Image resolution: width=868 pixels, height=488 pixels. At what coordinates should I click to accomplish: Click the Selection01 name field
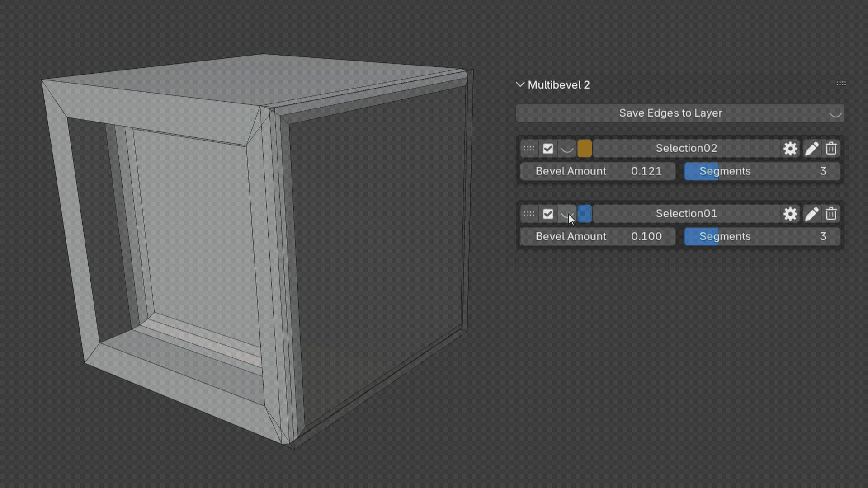tap(686, 214)
